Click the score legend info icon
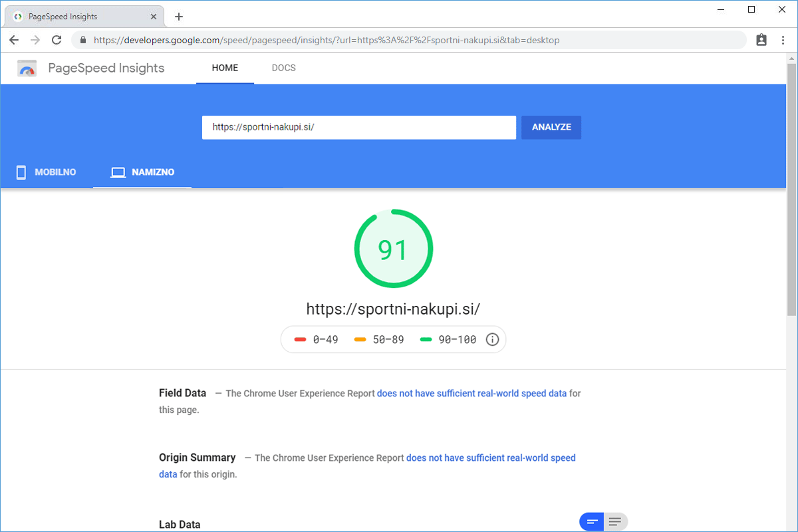798x532 pixels. [x=492, y=340]
